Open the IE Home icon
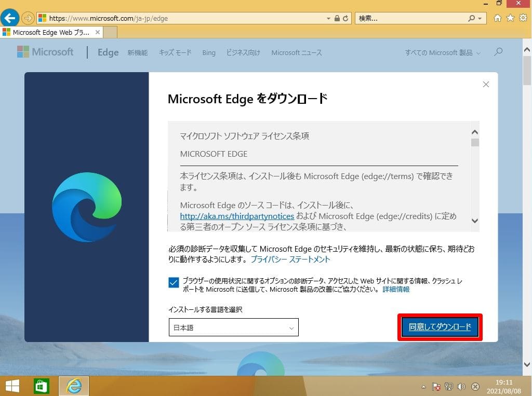Image resolution: width=532 pixels, height=396 pixels. coord(497,18)
